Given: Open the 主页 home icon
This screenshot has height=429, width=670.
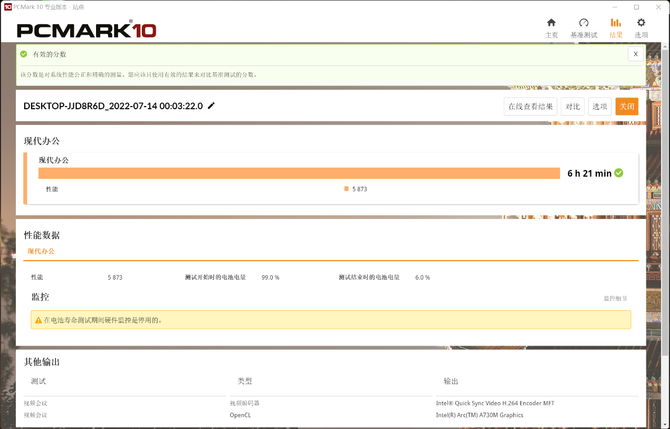Looking at the screenshot, I should [551, 23].
